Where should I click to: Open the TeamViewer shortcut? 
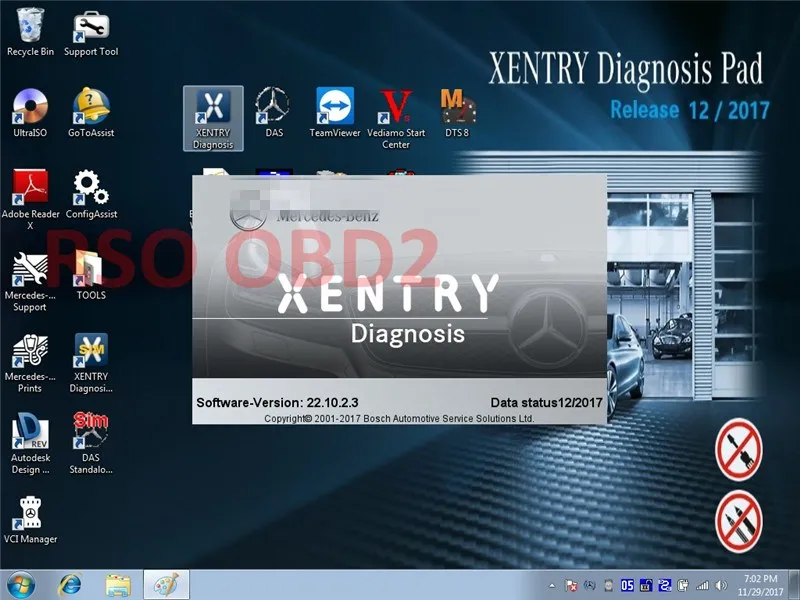[335, 113]
